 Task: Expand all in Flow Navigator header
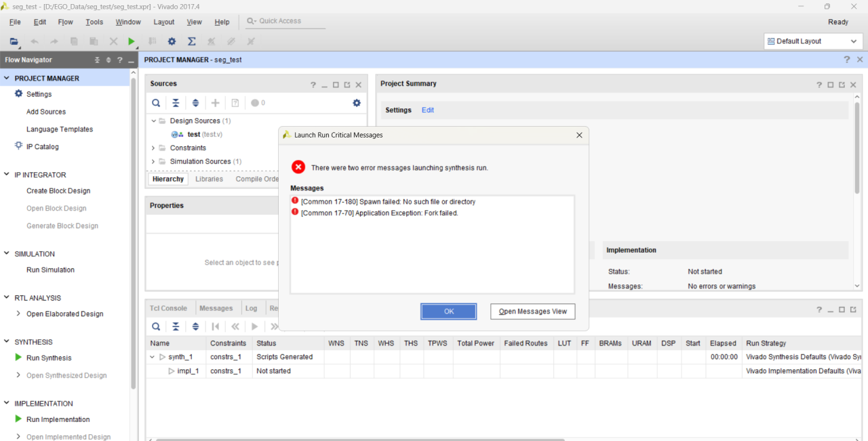(108, 60)
